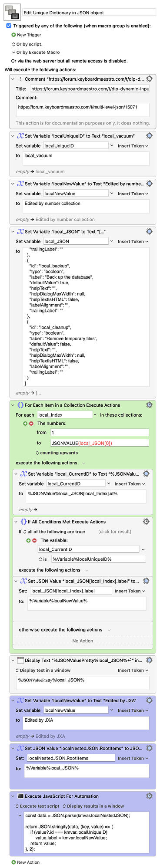The width and height of the screenshot is (160, 868).
Task: Click green plus icon next to New Action
Action: click(x=13, y=862)
